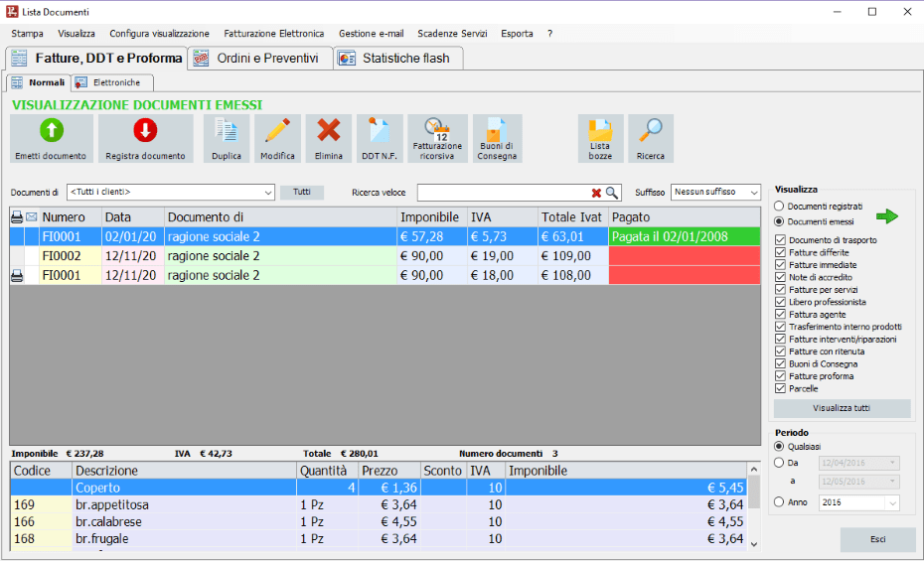Open the DDT N.F. tool
This screenshot has width=924, height=561.
tap(380, 138)
